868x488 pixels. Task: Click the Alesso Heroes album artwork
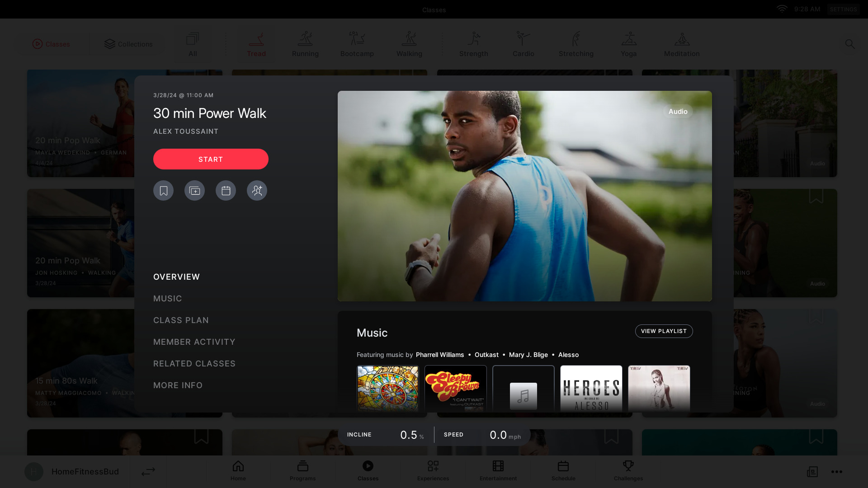pos(591,389)
